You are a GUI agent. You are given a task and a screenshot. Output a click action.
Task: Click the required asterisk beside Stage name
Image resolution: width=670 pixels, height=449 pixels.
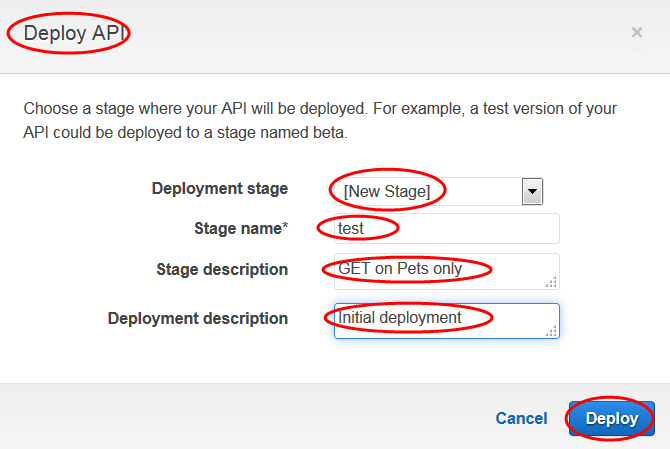[285, 227]
